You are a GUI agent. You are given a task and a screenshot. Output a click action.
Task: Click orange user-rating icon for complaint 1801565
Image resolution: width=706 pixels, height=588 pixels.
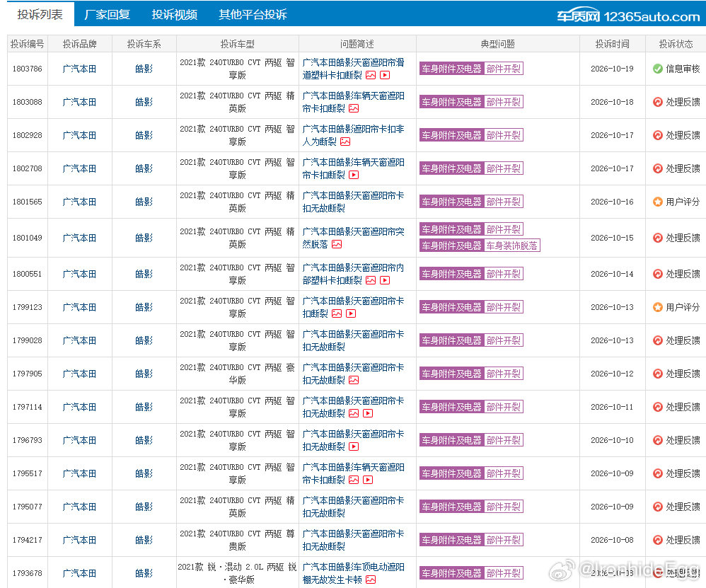[658, 202]
